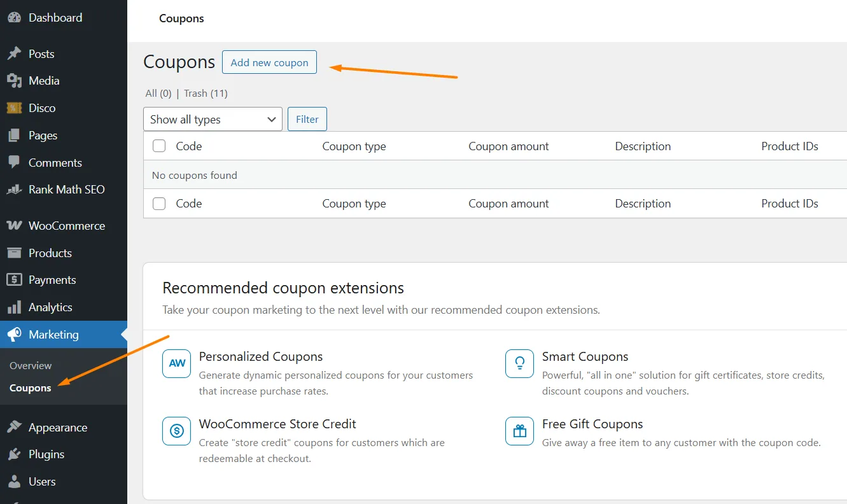Image resolution: width=847 pixels, height=504 pixels.
Task: Click the header Coupon amount column title
Action: click(509, 146)
